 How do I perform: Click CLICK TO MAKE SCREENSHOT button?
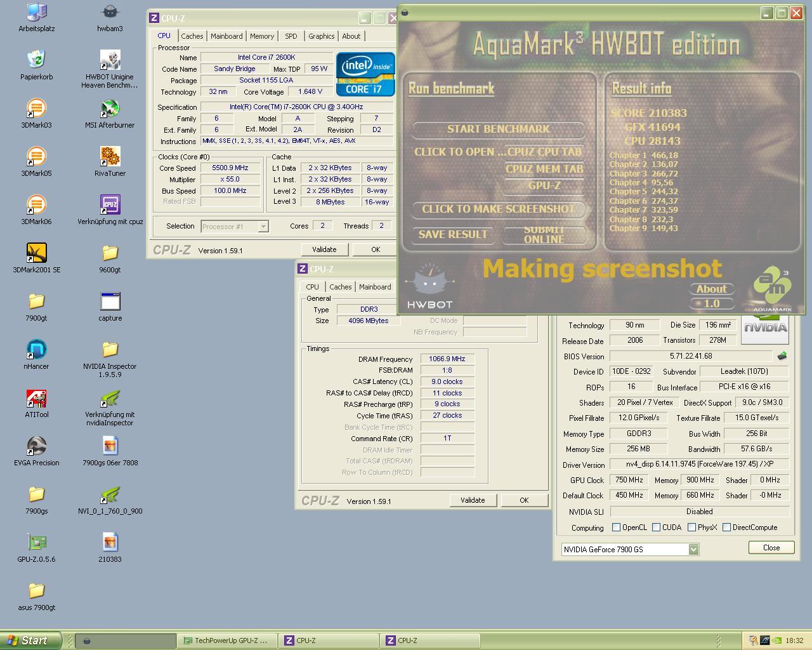[x=499, y=209]
